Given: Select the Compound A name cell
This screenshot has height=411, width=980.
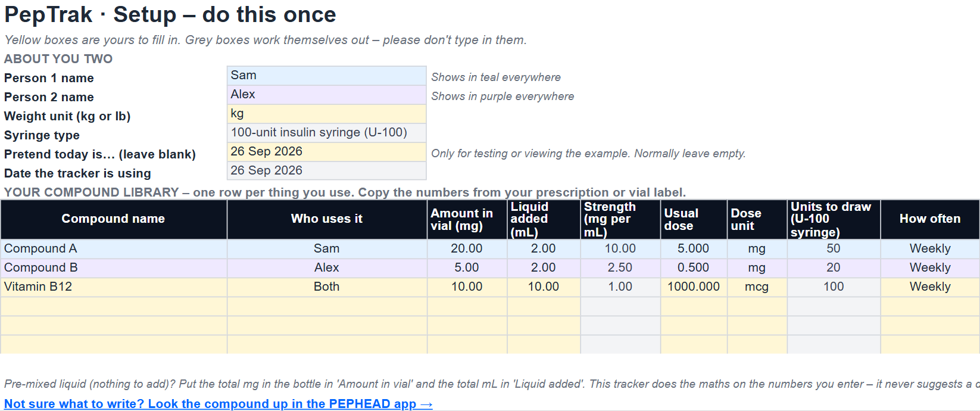Looking at the screenshot, I should point(114,249).
